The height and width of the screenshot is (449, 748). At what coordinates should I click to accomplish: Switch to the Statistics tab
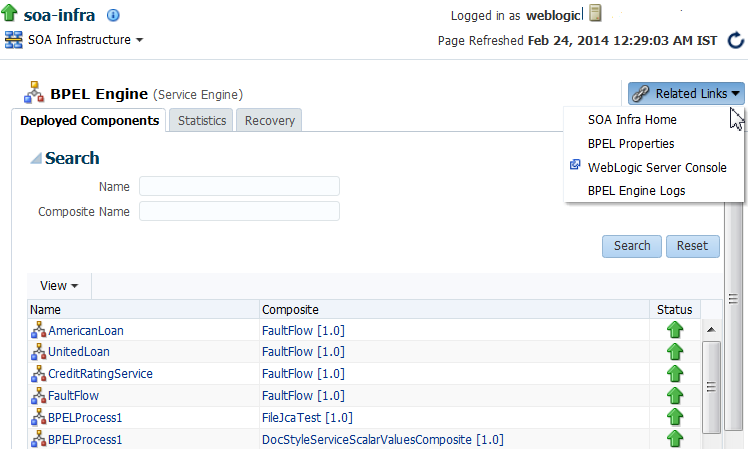tap(202, 121)
